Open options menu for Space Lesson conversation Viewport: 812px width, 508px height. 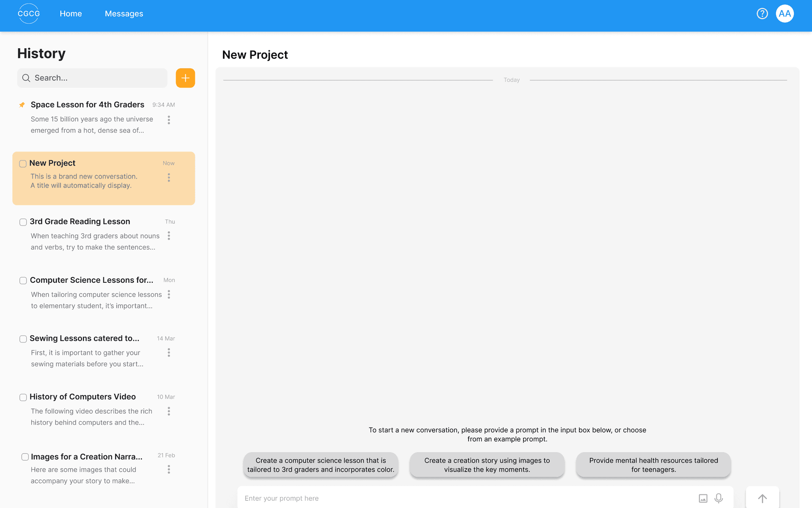click(169, 120)
